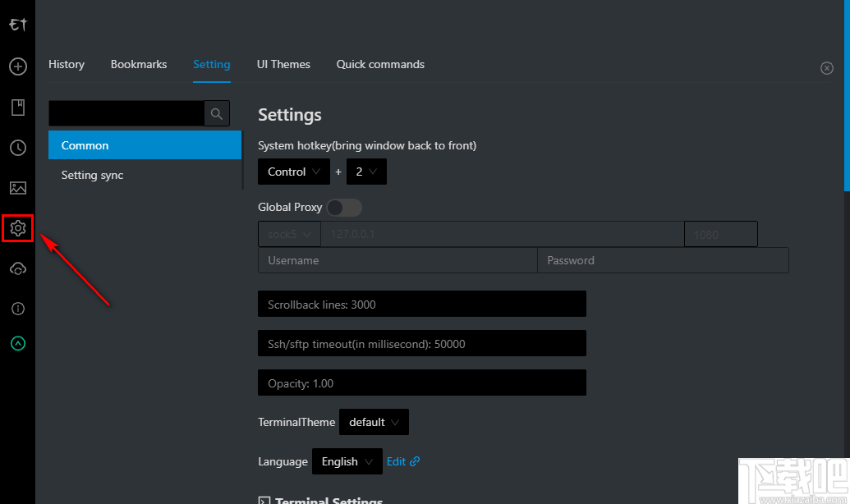Click the search magnifier button
The height and width of the screenshot is (504, 850).
(217, 114)
